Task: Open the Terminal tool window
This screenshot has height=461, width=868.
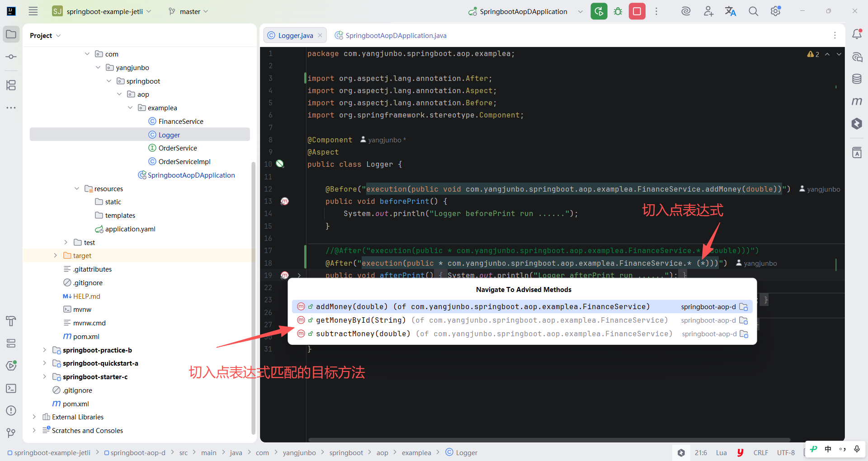Action: (x=11, y=388)
